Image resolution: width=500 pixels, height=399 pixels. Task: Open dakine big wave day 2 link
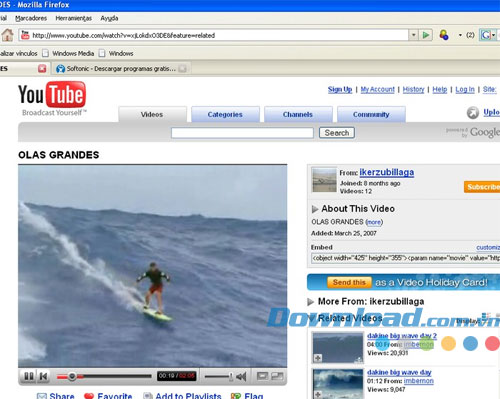pyautogui.click(x=402, y=336)
